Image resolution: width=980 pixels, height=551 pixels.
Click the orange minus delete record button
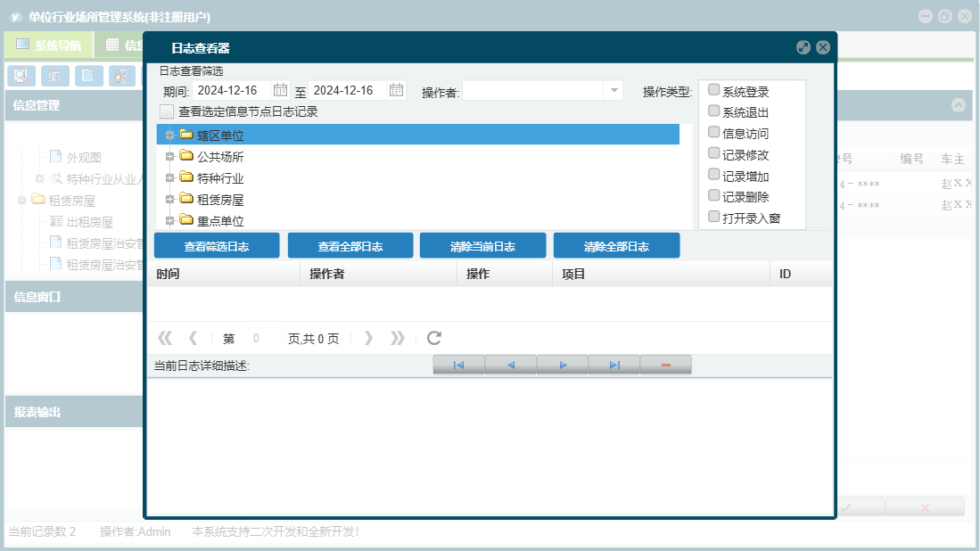[x=665, y=365]
